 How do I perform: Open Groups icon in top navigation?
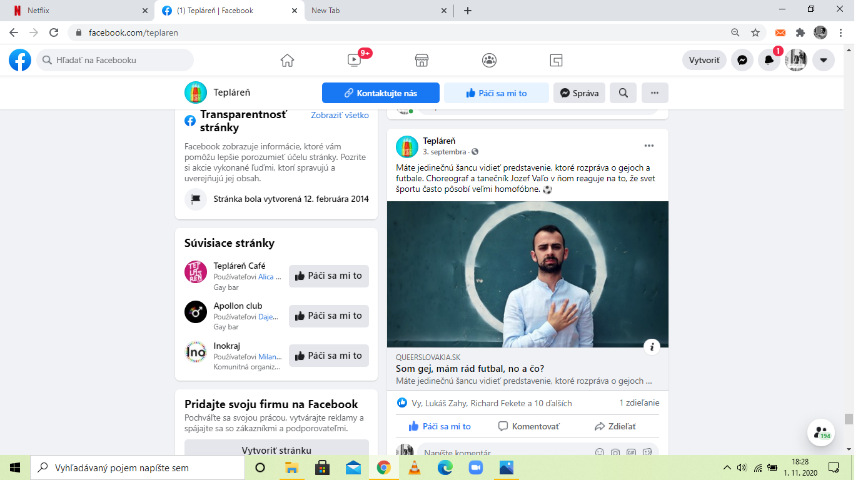click(x=489, y=60)
